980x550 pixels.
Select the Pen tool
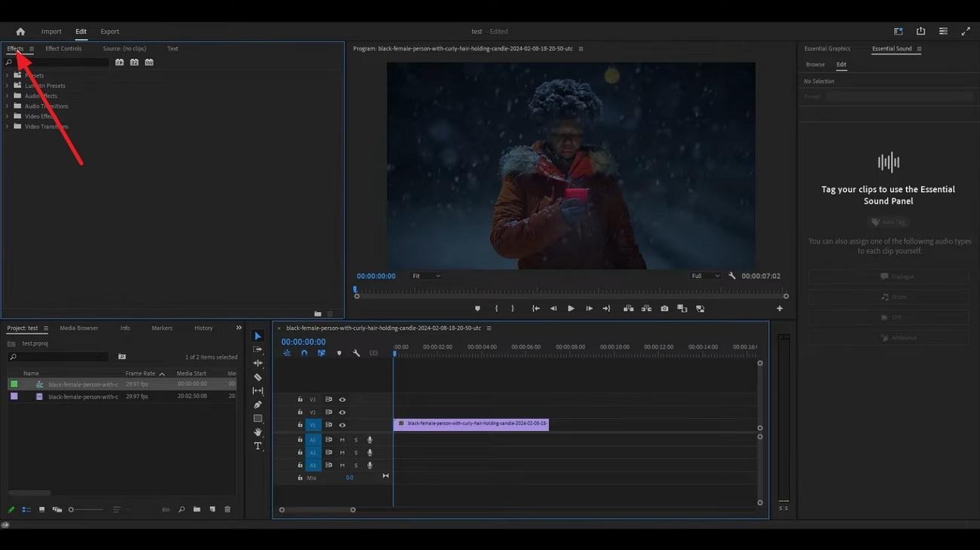pos(258,405)
